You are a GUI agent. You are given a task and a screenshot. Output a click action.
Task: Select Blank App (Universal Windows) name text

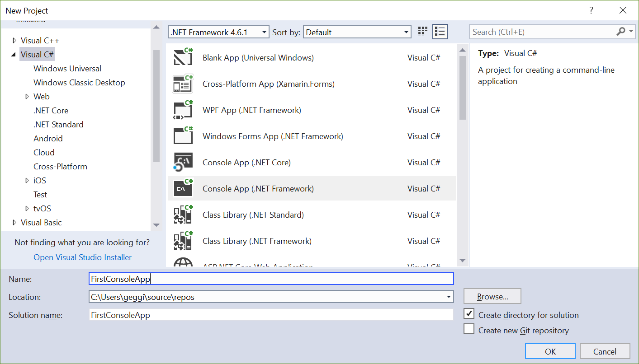click(258, 58)
